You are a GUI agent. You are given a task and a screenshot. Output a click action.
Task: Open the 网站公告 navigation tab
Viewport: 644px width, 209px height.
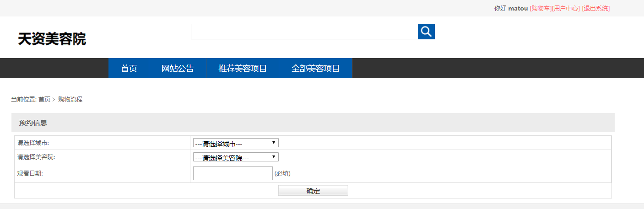(178, 69)
